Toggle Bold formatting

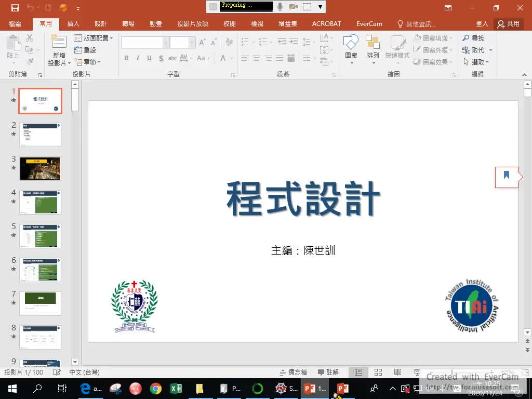(126, 58)
